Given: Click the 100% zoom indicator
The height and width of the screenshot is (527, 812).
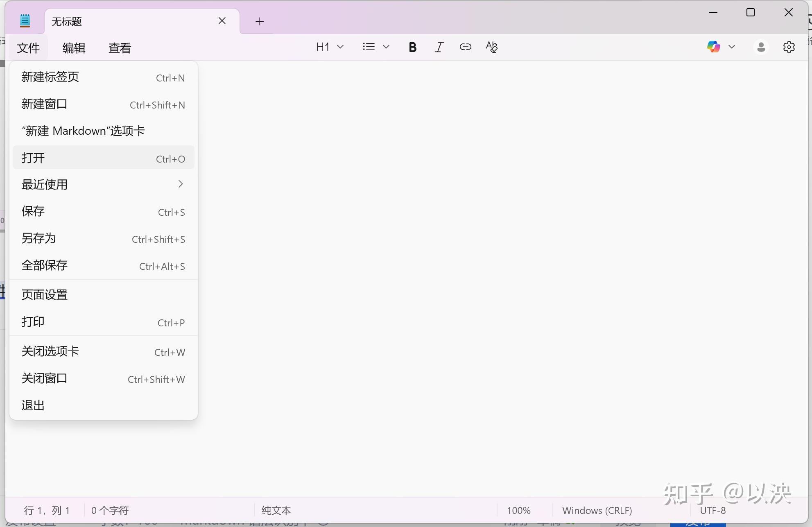Looking at the screenshot, I should point(518,510).
